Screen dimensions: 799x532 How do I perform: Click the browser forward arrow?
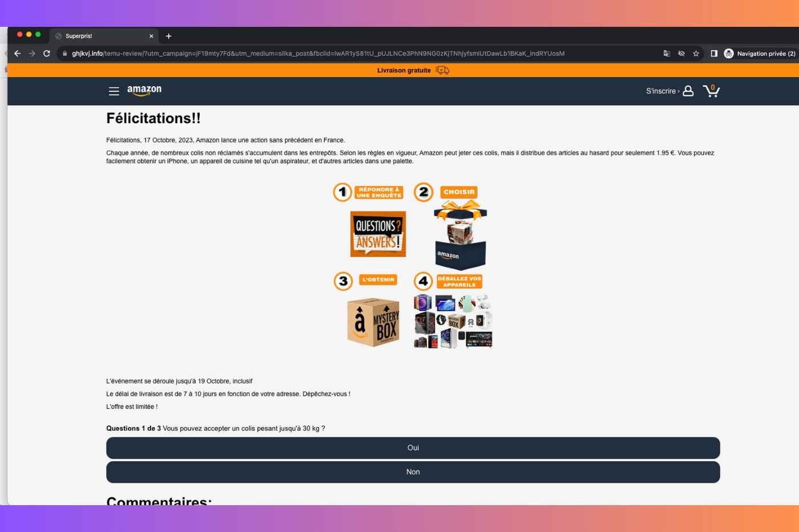(32, 54)
